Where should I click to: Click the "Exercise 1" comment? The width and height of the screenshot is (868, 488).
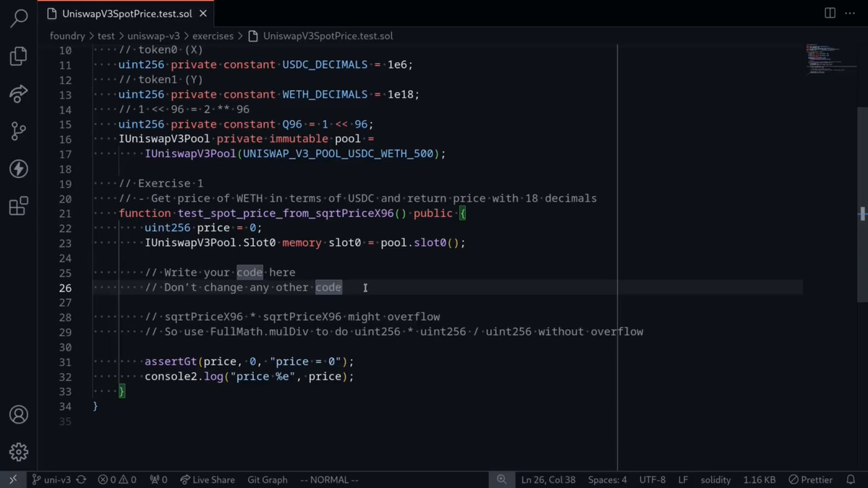[x=161, y=184]
